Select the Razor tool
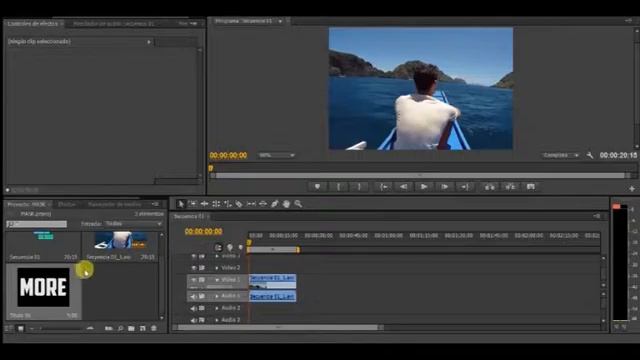 click(x=239, y=204)
